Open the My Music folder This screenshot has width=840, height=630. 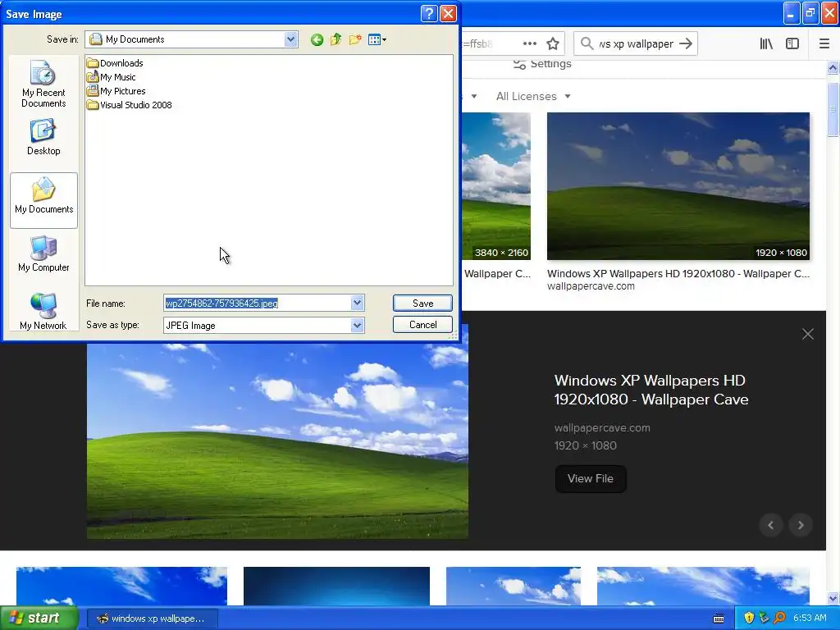112,77
